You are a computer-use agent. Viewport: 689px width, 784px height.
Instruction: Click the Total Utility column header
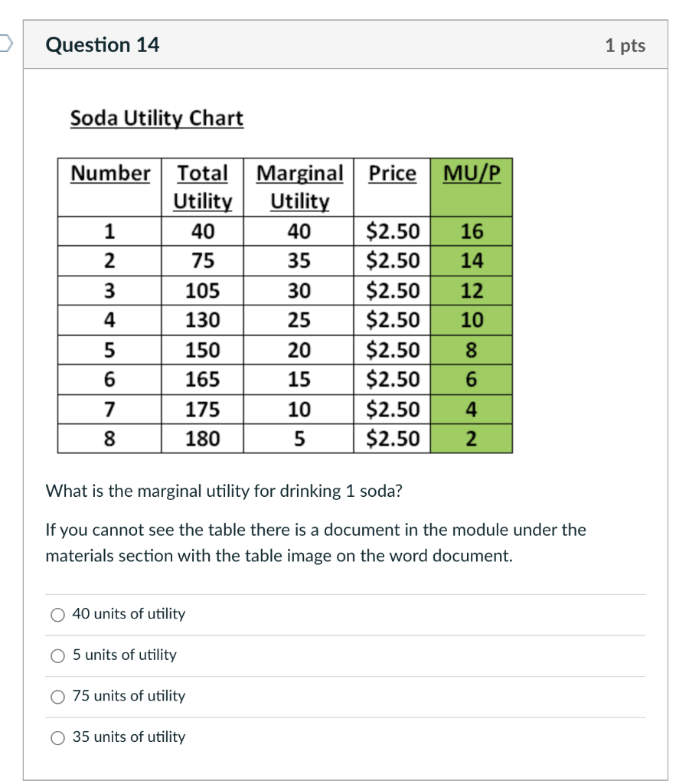click(202, 187)
